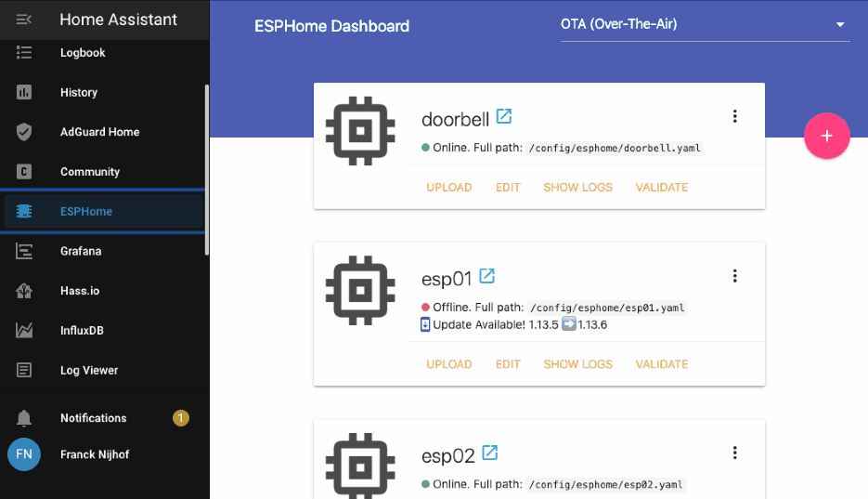Screen dimensions: 868x499
Task: Edit the doorbell configuration
Action: pyautogui.click(x=508, y=187)
